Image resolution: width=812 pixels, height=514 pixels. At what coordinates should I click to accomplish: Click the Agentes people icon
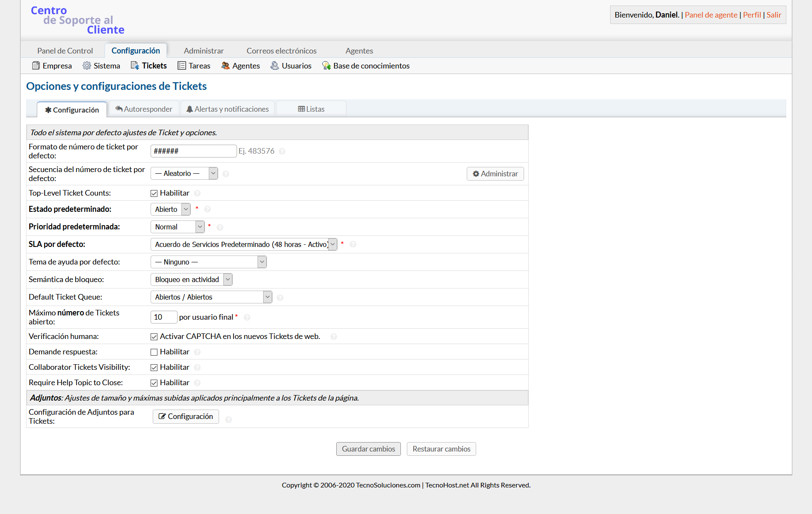pyautogui.click(x=225, y=65)
